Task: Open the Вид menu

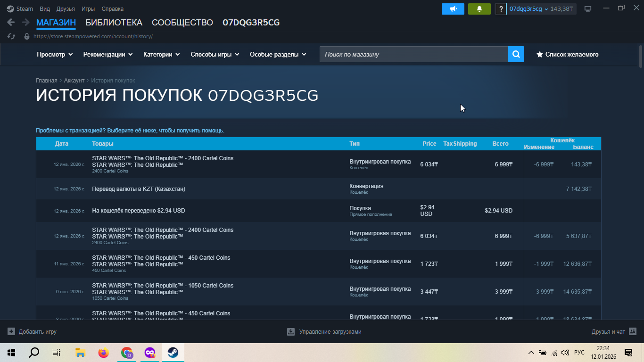Action: pos(45,9)
